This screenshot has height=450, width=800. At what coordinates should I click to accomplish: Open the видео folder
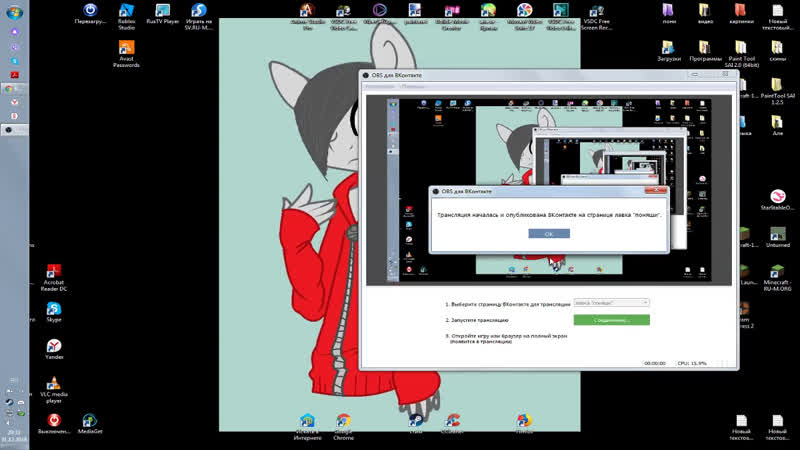pos(705,14)
